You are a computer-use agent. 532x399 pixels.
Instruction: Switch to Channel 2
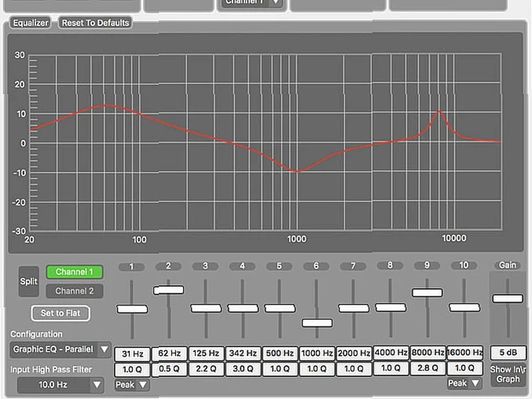74,291
